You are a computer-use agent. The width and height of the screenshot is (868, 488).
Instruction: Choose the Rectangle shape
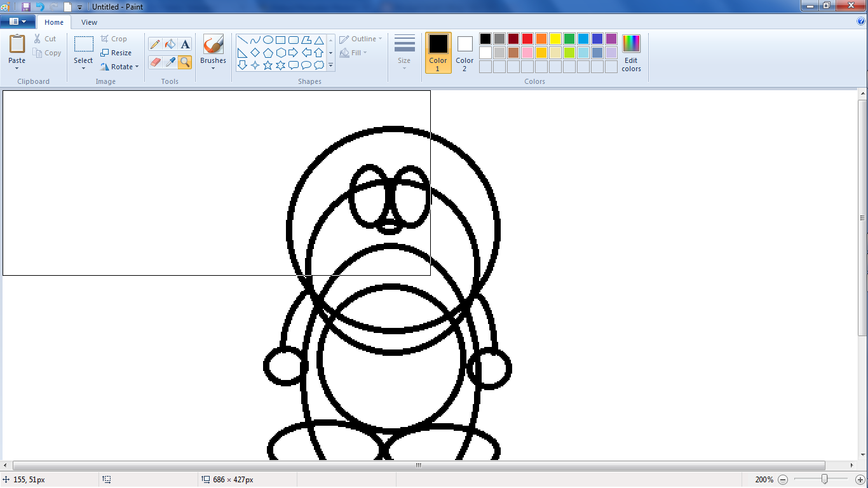(280, 40)
